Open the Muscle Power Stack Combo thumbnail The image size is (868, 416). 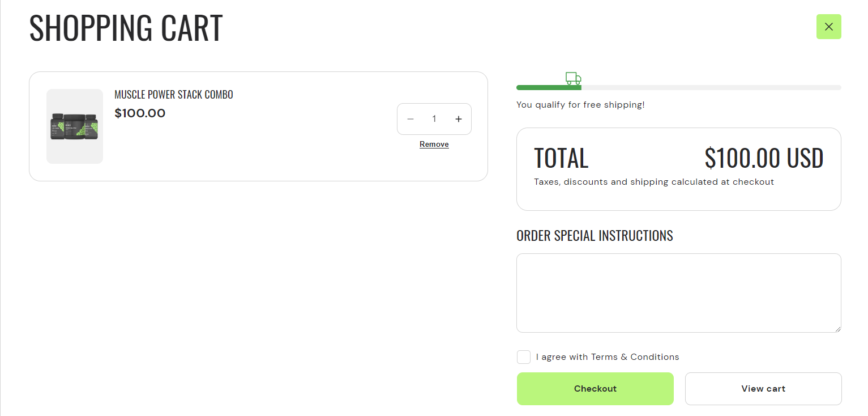coord(75,126)
